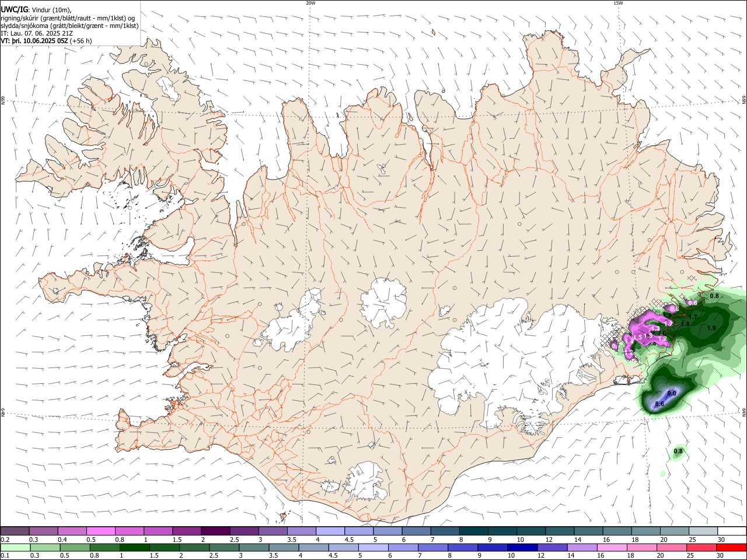Select the darkest green swatch at rain scale 1

135,548
